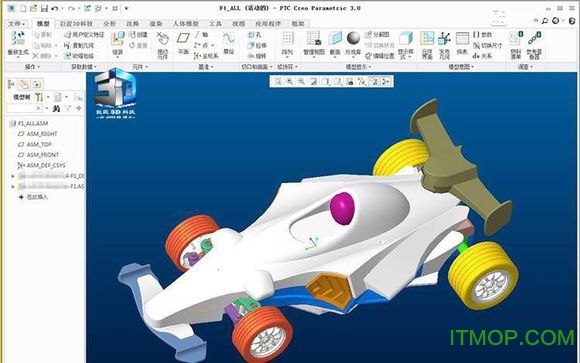Open the quick access toolbar customize dropdown arrow
The width and height of the screenshot is (580, 363).
tap(126, 8)
